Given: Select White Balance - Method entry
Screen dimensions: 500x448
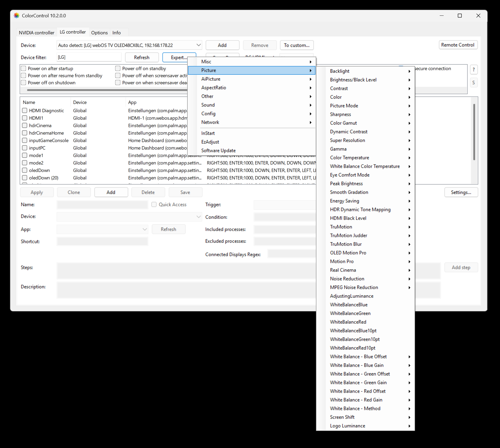Looking at the screenshot, I should point(365,408).
